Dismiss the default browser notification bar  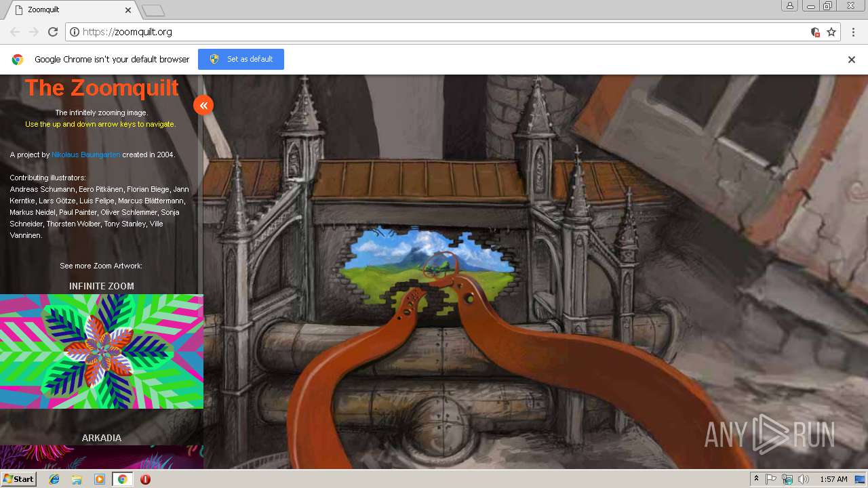point(852,60)
